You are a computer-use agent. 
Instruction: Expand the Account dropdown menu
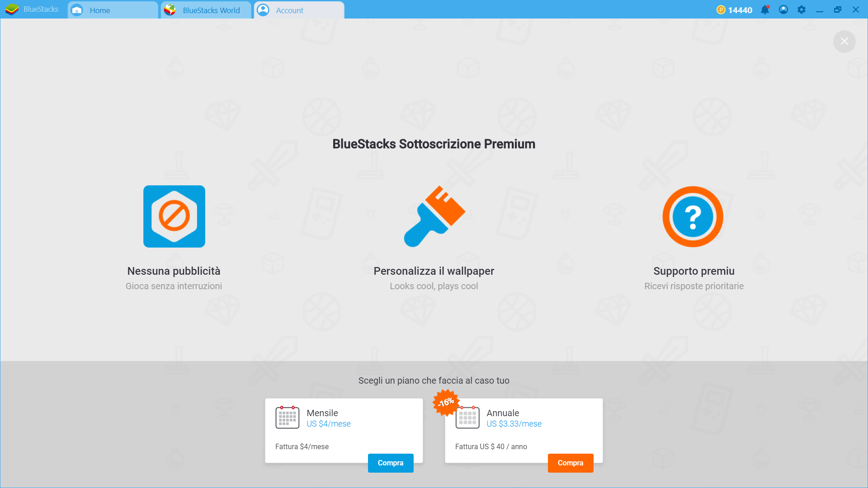coord(298,10)
